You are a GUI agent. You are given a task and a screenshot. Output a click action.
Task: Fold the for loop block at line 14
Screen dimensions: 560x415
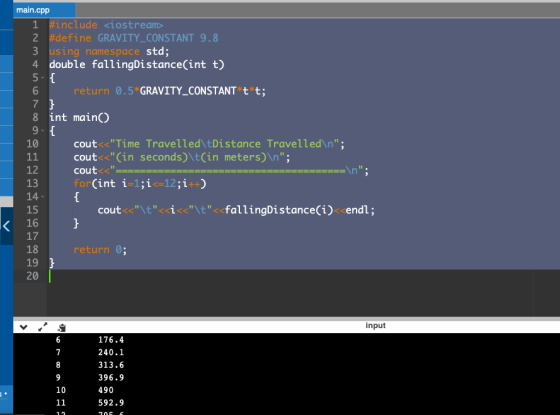click(x=42, y=196)
